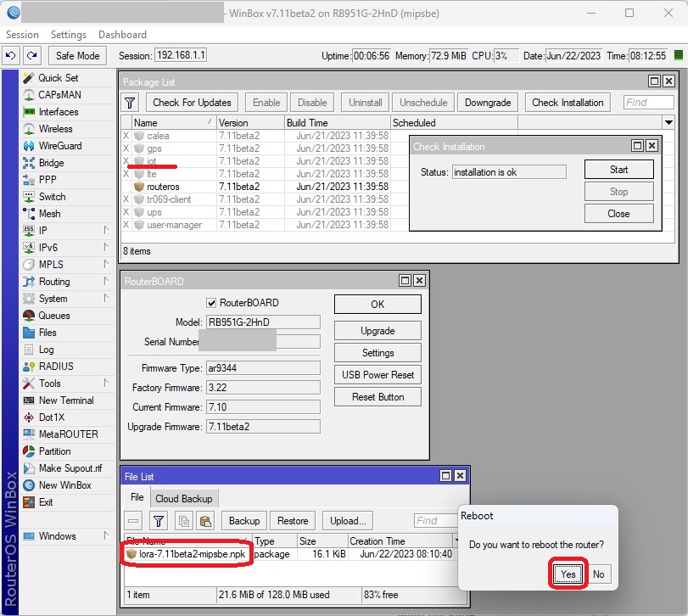This screenshot has width=688, height=616.
Task: Open Interfaces in the sidebar
Action: coord(59,112)
